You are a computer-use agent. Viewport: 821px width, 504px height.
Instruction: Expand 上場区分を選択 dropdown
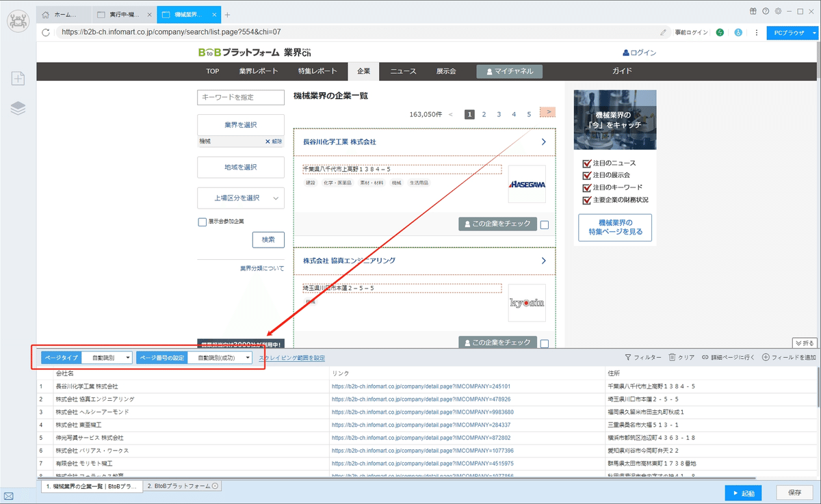(240, 198)
